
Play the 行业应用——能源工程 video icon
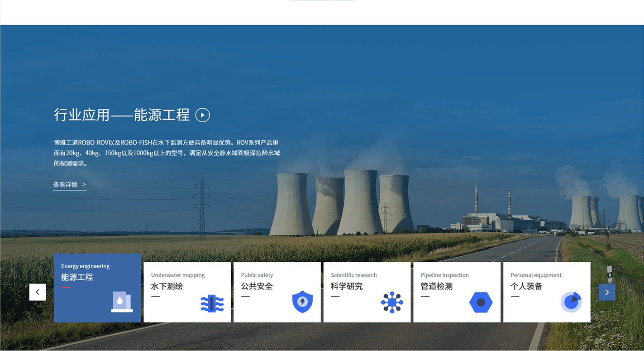coord(202,115)
